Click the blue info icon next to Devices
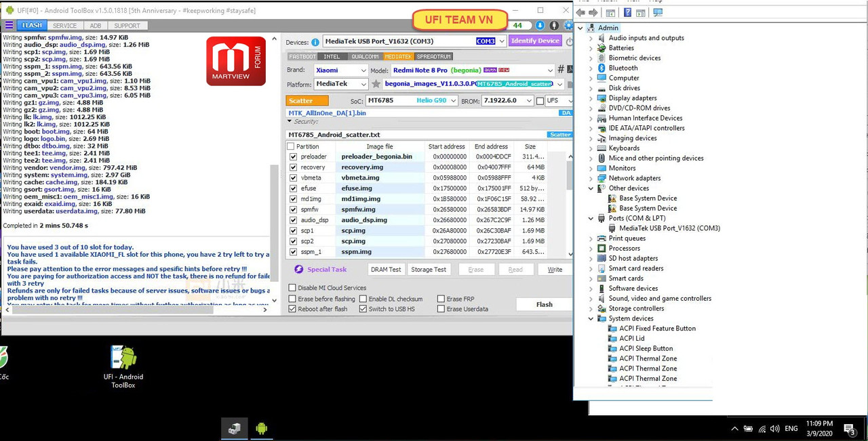 coord(315,42)
